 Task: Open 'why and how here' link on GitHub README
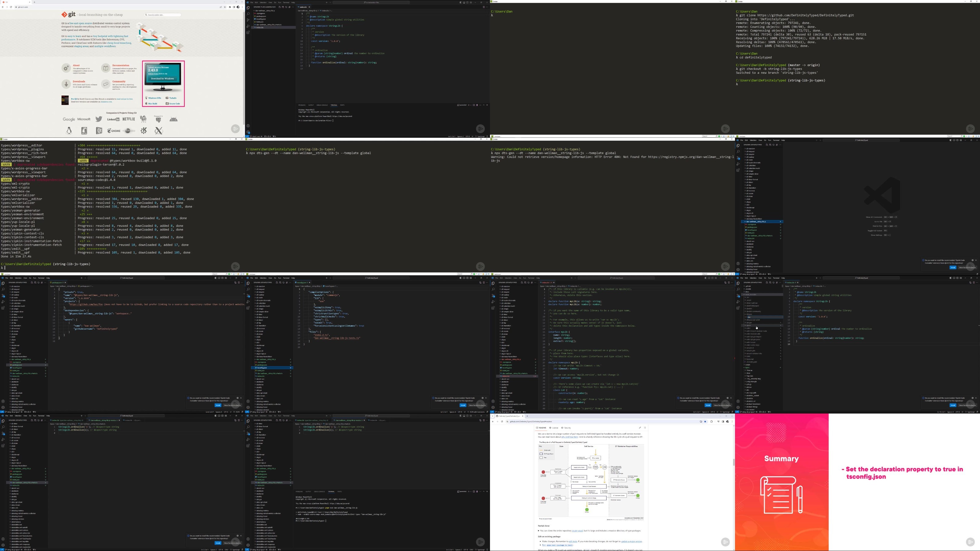click(570, 437)
